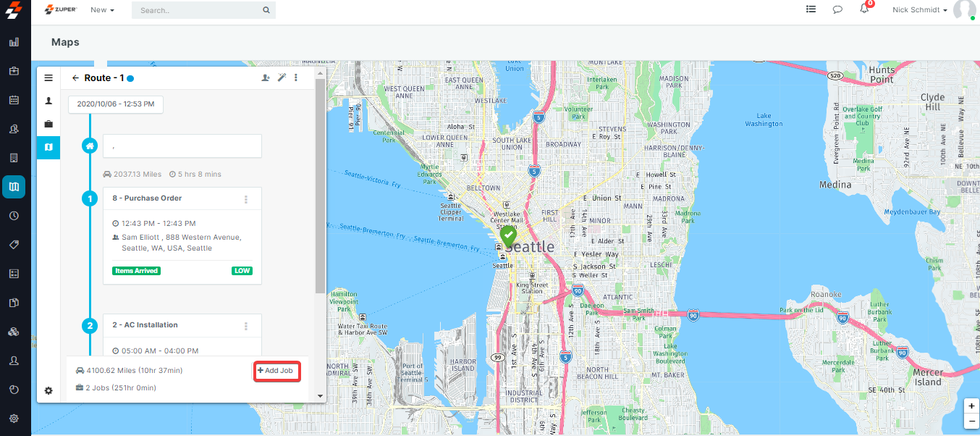Open the New dropdown menu
The width and height of the screenshot is (980, 436).
(x=102, y=10)
